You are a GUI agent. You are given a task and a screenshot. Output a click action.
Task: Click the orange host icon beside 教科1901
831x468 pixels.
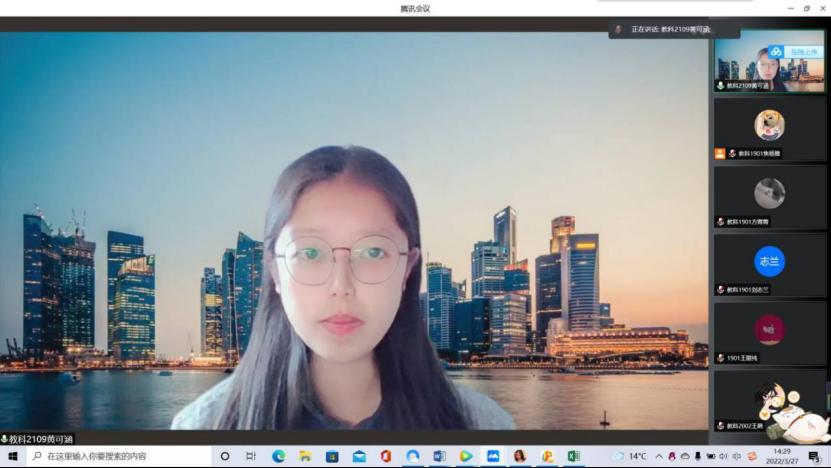point(720,153)
